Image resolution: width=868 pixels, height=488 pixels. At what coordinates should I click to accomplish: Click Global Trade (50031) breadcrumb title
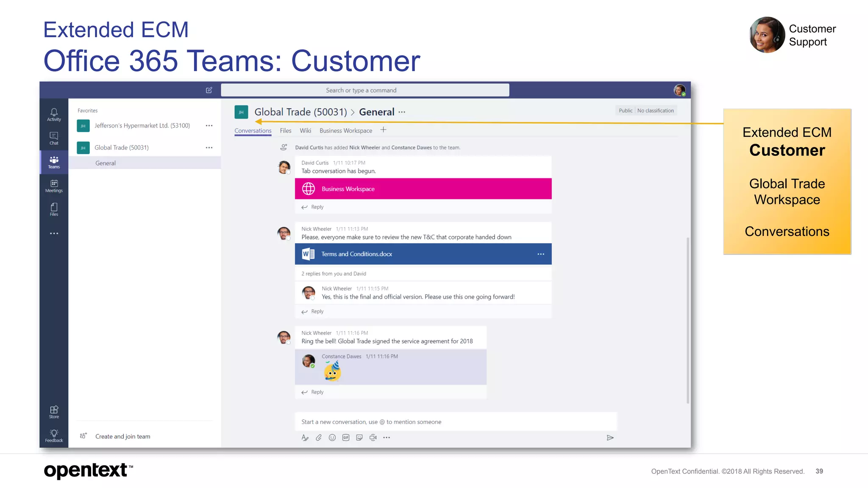click(x=300, y=112)
